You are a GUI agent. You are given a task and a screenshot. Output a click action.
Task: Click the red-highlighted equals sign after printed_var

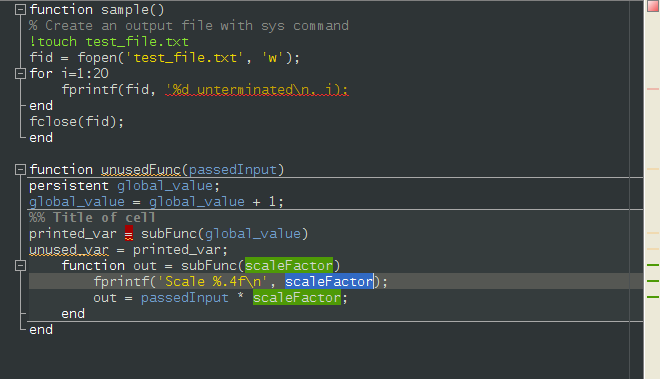pos(129,233)
